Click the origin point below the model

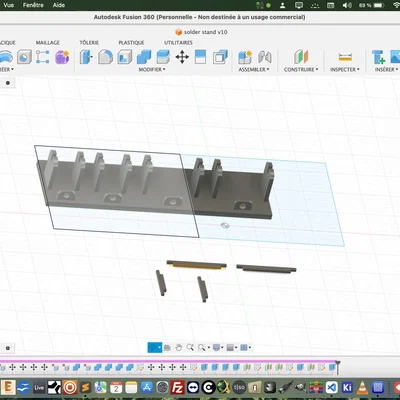(225, 226)
